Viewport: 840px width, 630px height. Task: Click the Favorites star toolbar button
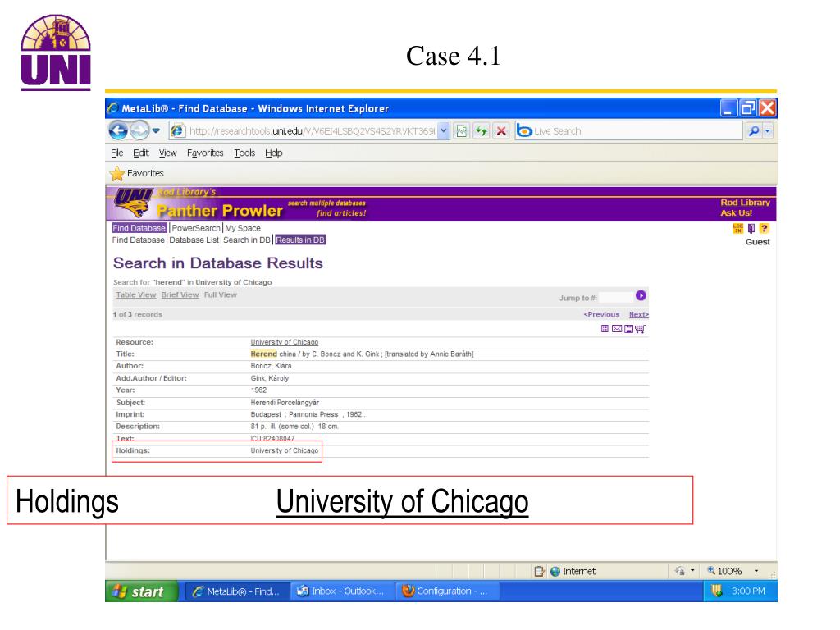pyautogui.click(x=137, y=173)
